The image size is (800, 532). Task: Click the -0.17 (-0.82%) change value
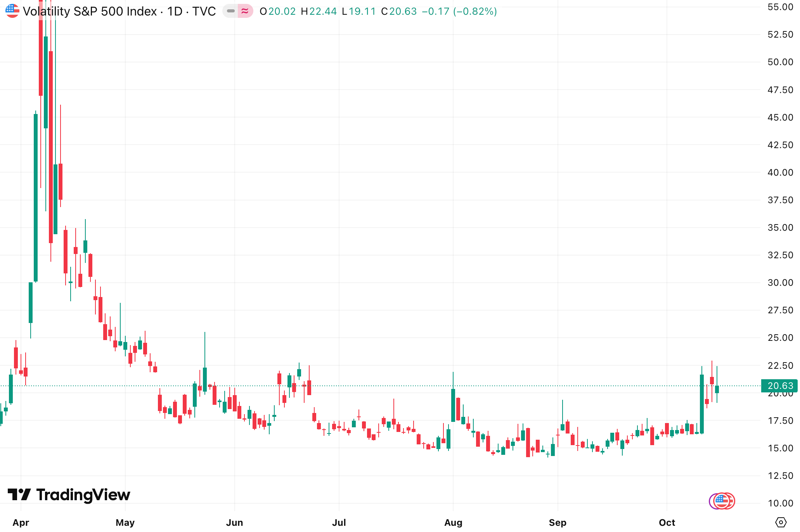tap(459, 11)
